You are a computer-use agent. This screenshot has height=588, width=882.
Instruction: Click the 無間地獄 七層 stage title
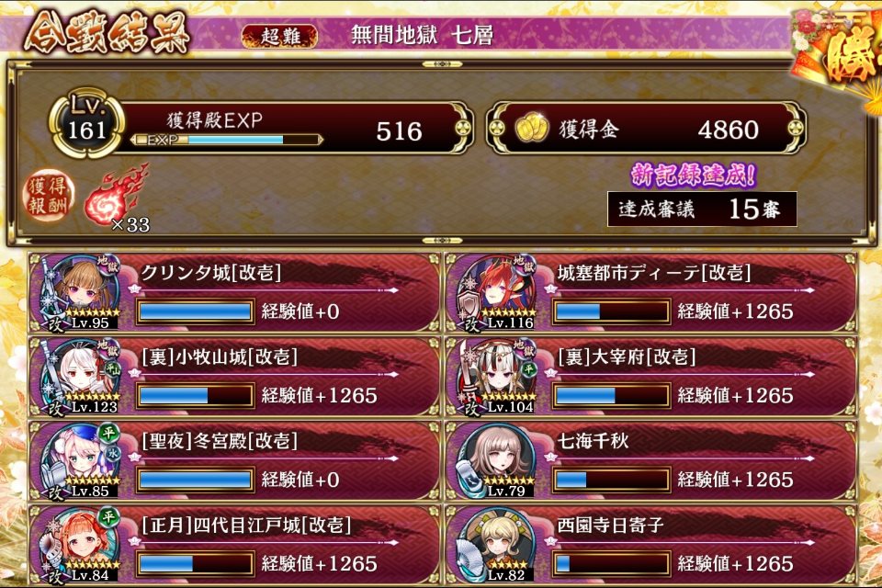(422, 36)
